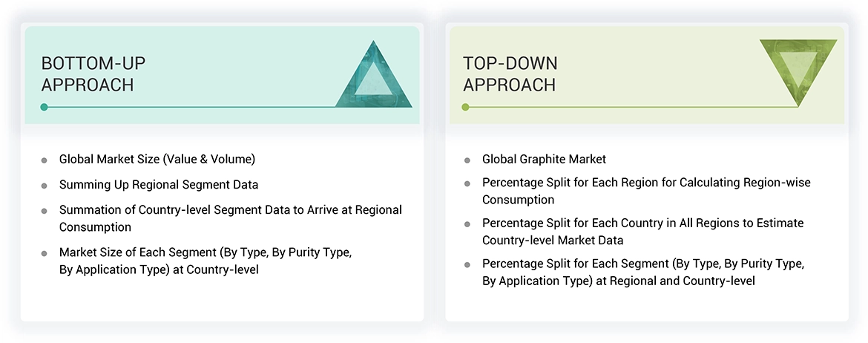The width and height of the screenshot is (868, 343).
Task: Click the green dot under Top-Down heading
Action: (x=465, y=107)
